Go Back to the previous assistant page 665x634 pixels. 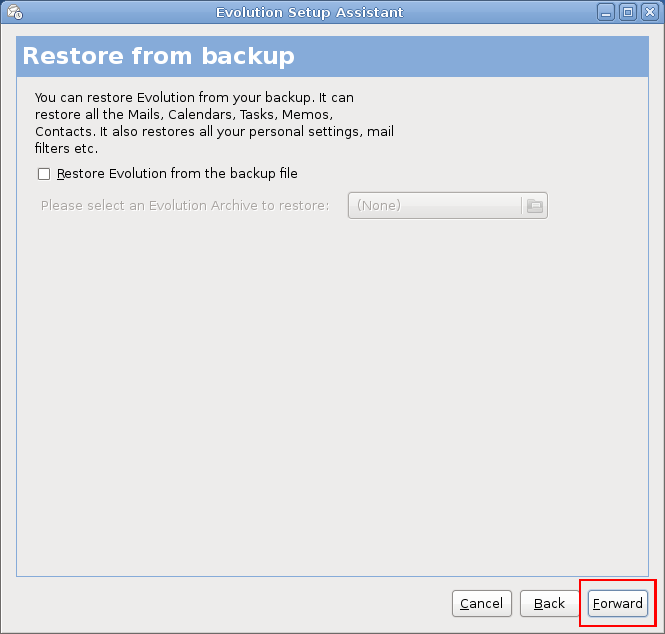pyautogui.click(x=549, y=603)
